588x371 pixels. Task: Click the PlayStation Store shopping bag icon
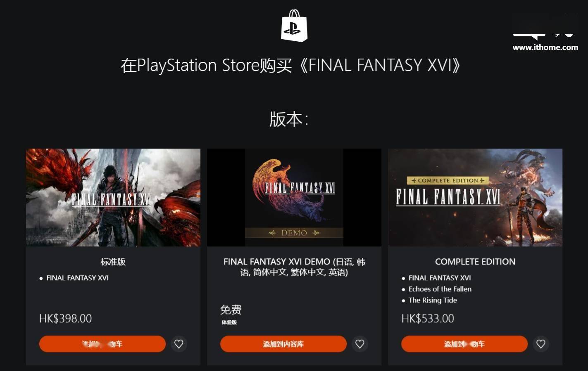[294, 26]
